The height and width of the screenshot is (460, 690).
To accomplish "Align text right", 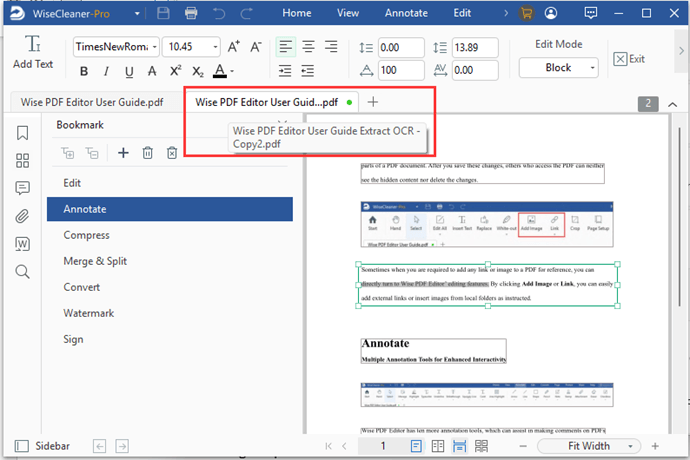I will click(331, 47).
